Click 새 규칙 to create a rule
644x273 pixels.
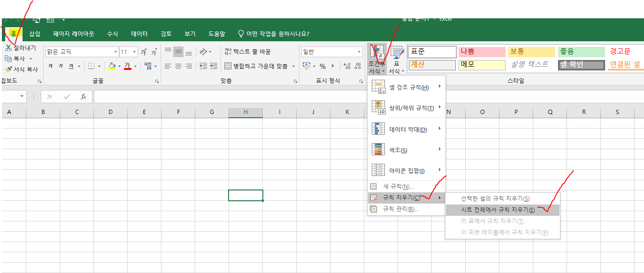(x=399, y=186)
